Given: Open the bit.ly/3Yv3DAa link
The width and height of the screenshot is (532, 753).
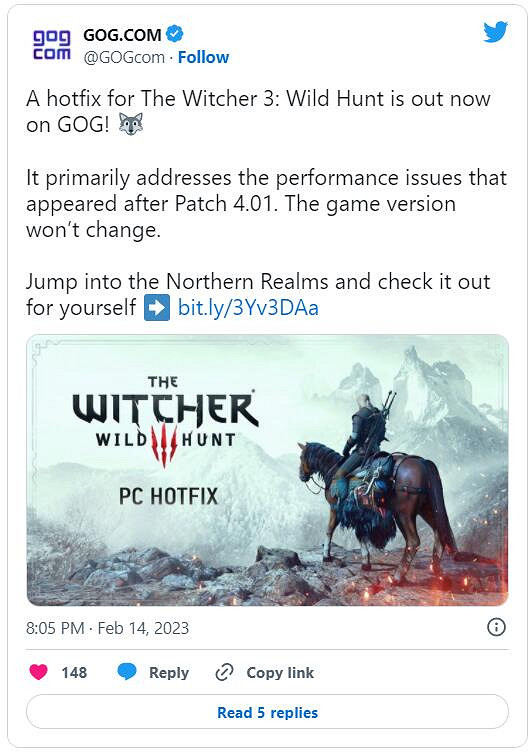Looking at the screenshot, I should pyautogui.click(x=248, y=308).
